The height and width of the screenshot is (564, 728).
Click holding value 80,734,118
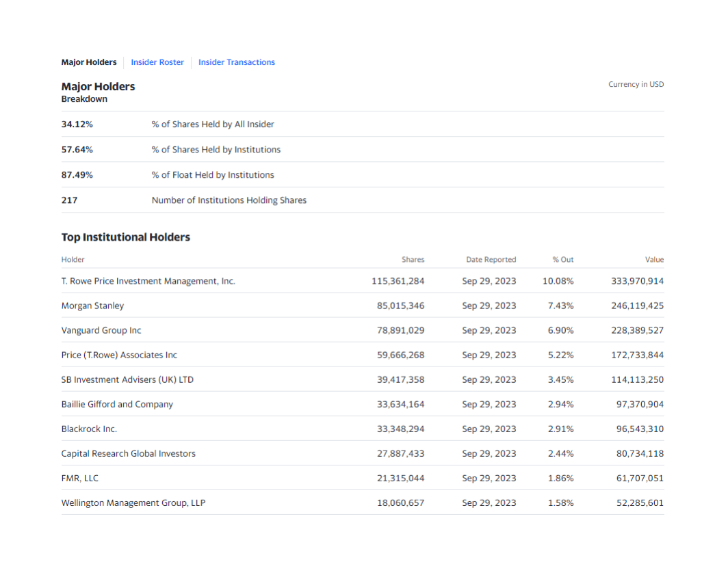tap(640, 454)
